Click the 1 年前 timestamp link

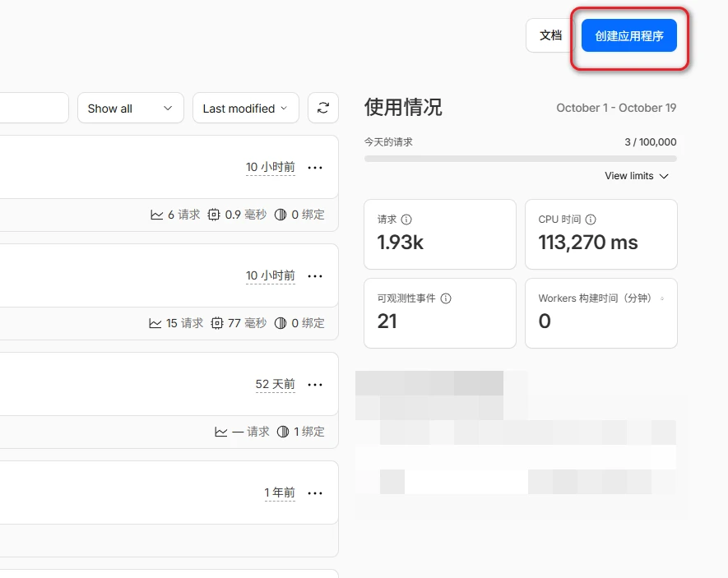pos(280,492)
